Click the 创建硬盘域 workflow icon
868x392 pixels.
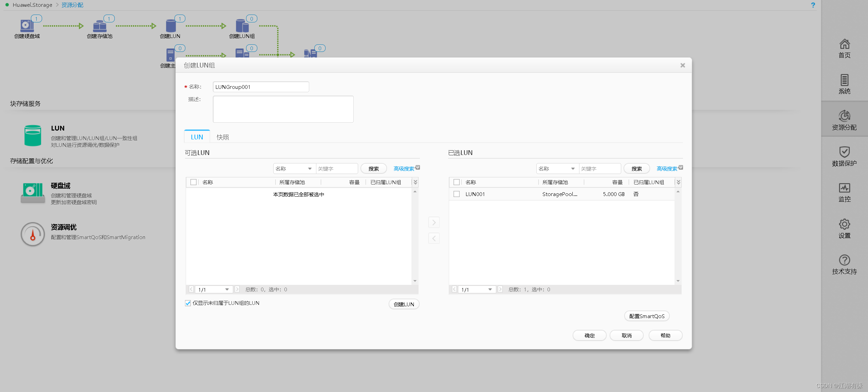coord(27,25)
